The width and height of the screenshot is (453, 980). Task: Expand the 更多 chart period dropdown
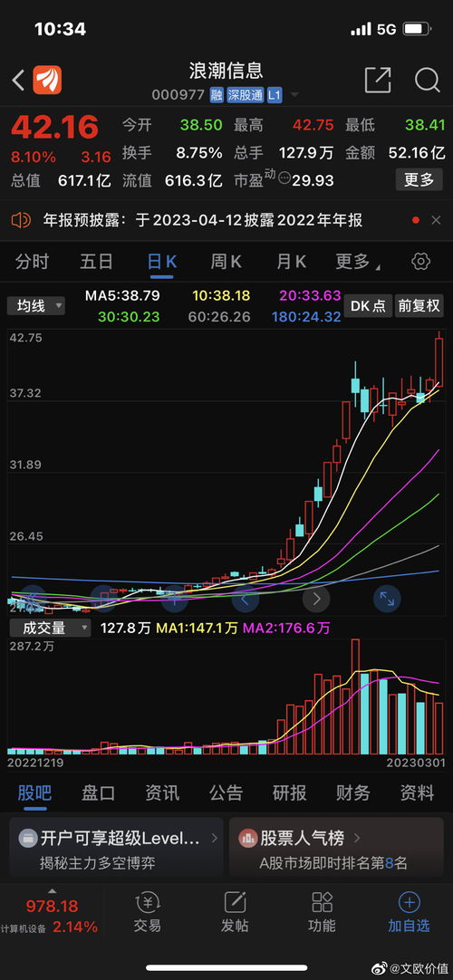357,261
